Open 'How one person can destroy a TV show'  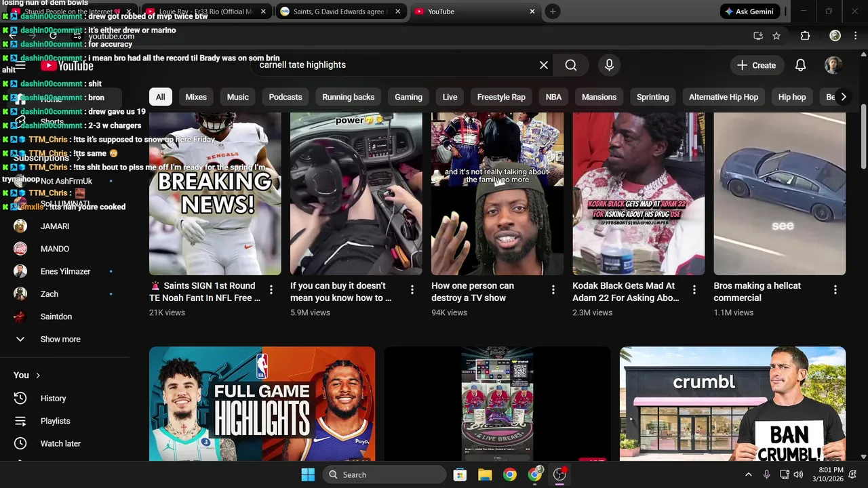tap(473, 291)
